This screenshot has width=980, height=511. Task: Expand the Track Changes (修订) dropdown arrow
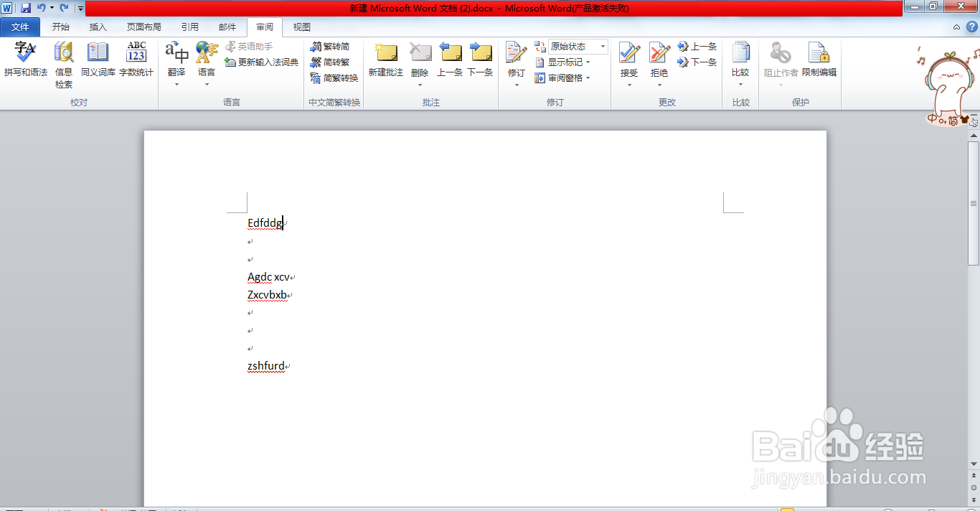516,85
